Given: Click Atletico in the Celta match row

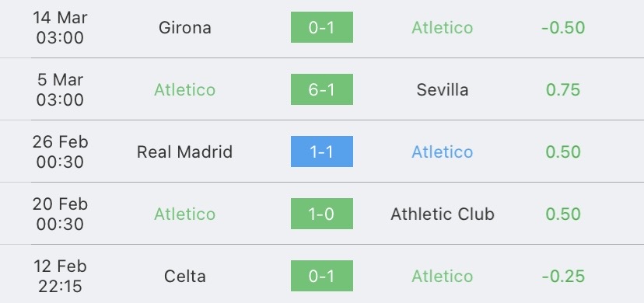Looking at the screenshot, I should click(x=443, y=277).
